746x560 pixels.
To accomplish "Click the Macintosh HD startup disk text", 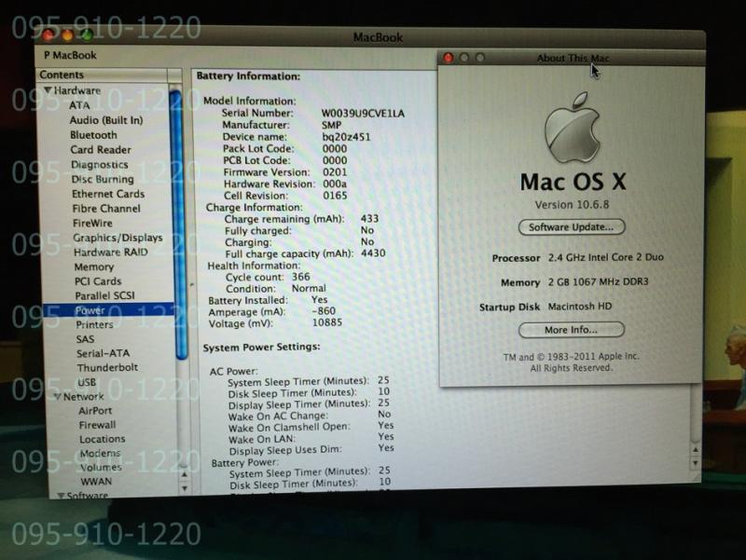I will coord(579,307).
